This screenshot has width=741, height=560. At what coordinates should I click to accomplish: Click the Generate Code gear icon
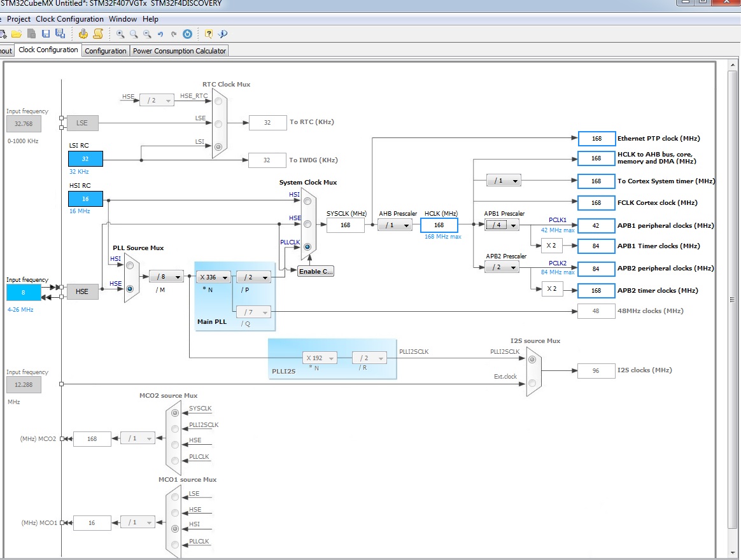tap(83, 34)
